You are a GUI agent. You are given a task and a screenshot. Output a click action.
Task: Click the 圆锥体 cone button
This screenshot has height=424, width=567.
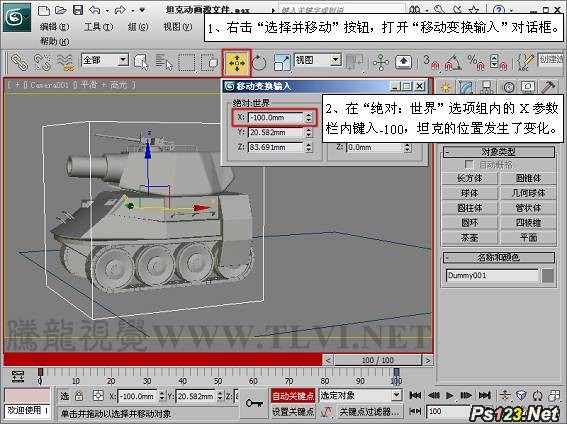pyautogui.click(x=528, y=178)
